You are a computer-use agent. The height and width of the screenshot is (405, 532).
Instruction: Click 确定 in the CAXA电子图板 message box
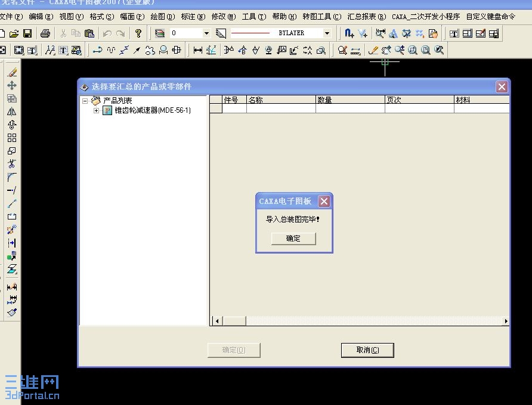point(293,239)
